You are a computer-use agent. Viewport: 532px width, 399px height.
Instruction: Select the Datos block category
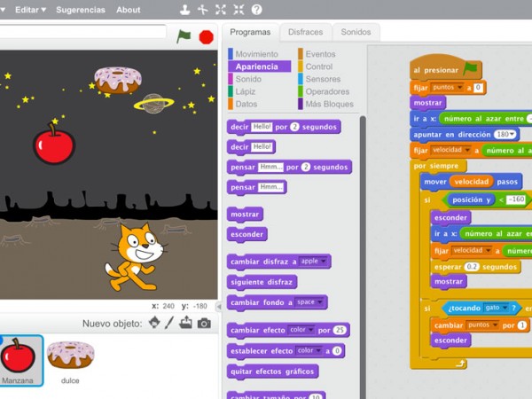click(243, 104)
